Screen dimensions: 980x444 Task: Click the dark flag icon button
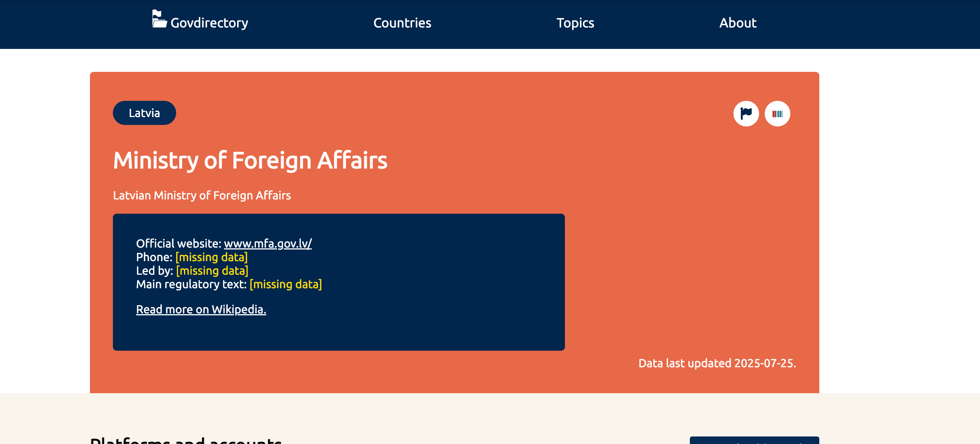[x=746, y=113]
